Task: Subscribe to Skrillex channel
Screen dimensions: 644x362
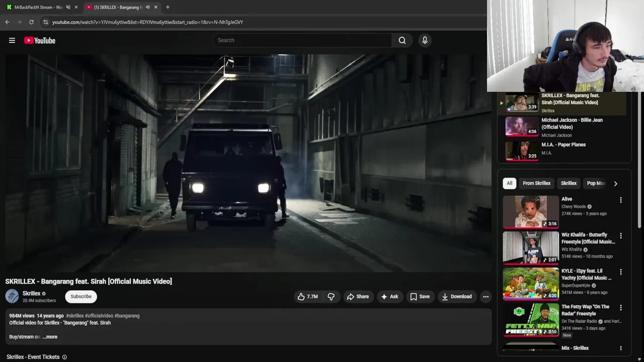Action: click(81, 297)
